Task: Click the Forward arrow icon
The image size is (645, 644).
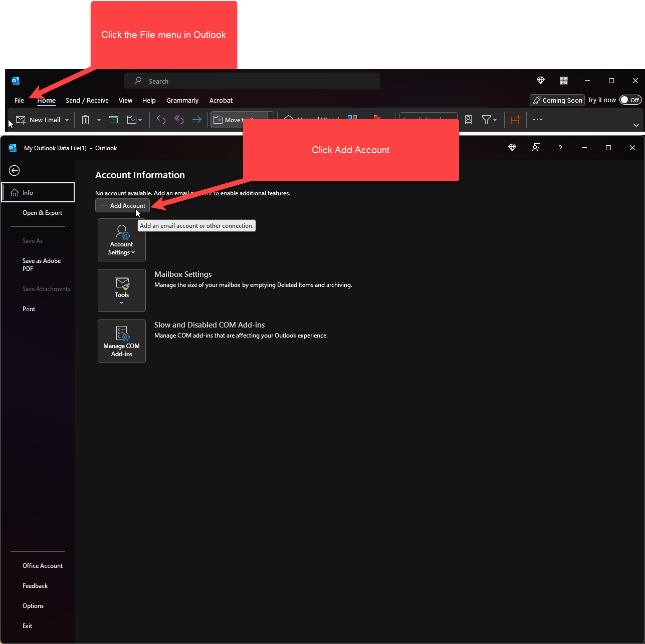Action: pos(197,120)
